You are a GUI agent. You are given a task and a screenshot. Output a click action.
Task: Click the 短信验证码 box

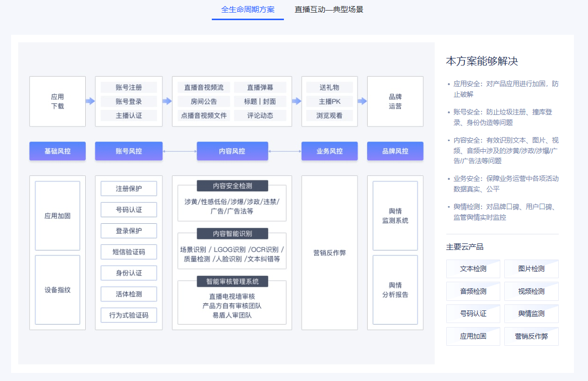129,252
